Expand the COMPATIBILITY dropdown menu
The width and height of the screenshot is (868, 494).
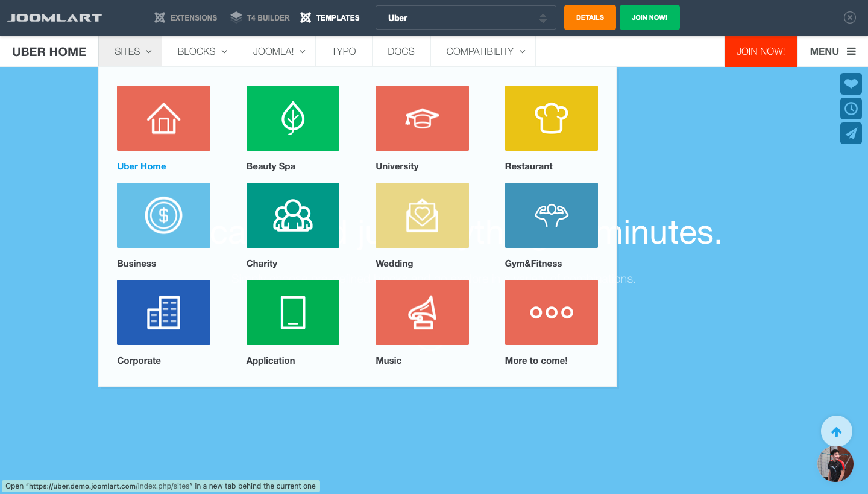point(485,51)
